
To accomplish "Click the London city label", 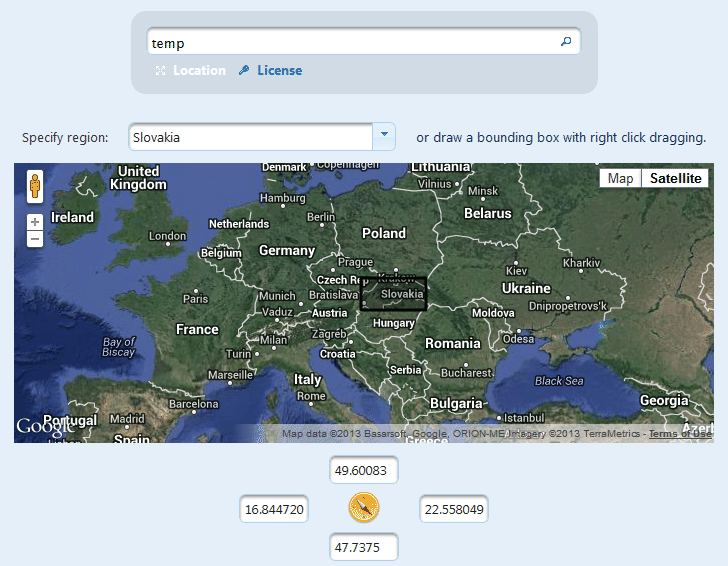I will click(x=168, y=236).
